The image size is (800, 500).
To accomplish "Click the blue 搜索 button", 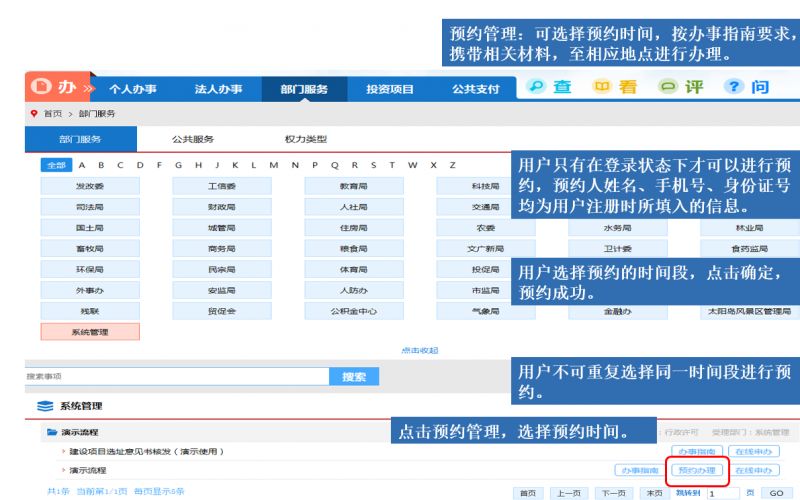I will pos(354,377).
